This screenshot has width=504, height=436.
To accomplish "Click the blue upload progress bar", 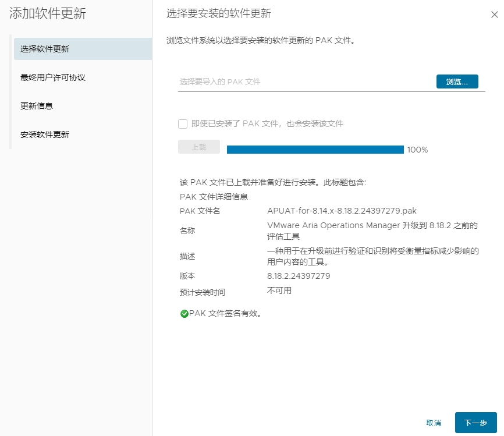I will tap(315, 150).
